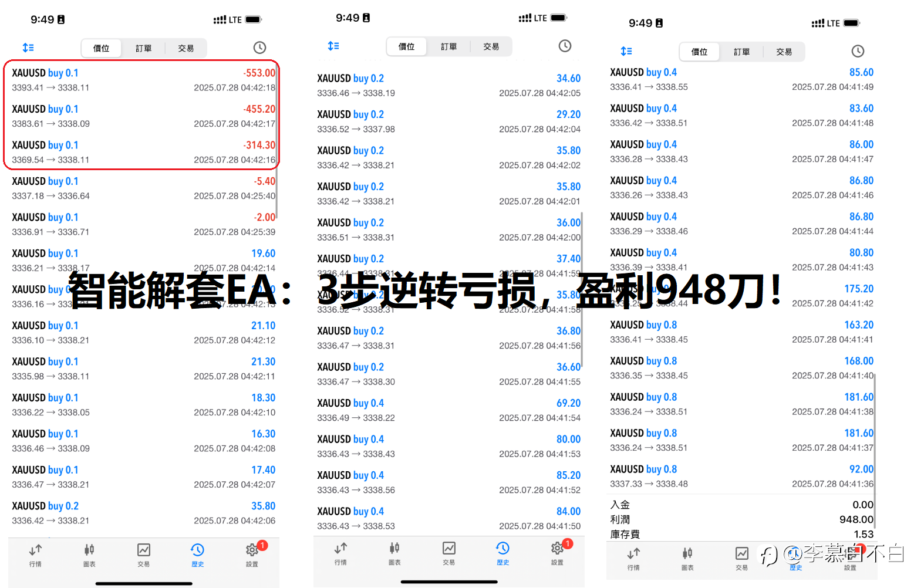Select the 17.40 profit trade at 04:42:07
The width and height of the screenshot is (914, 588).
143,477
